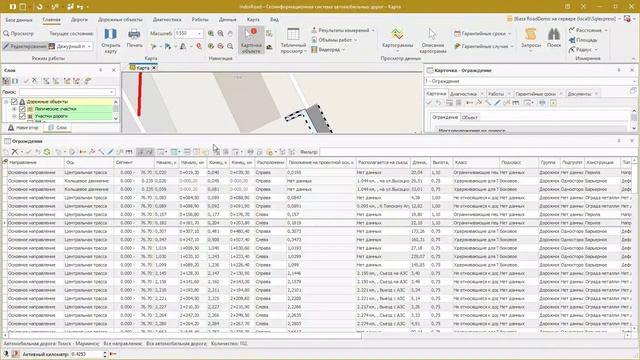The width and height of the screenshot is (640, 360).
Task: Sort by the Класс column header
Action: click(476, 162)
